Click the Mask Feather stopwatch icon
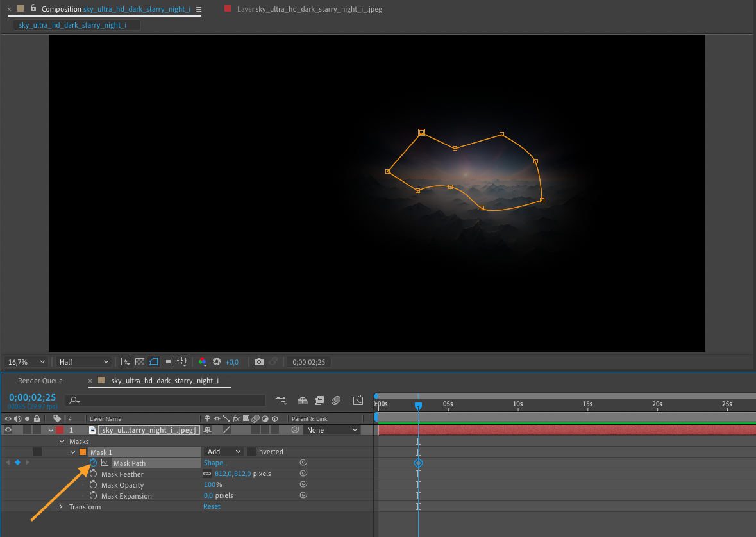Screen dimensions: 756x537 point(93,474)
